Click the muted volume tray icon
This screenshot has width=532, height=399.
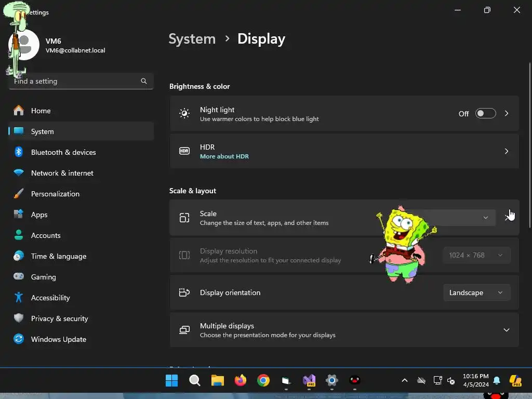click(451, 381)
